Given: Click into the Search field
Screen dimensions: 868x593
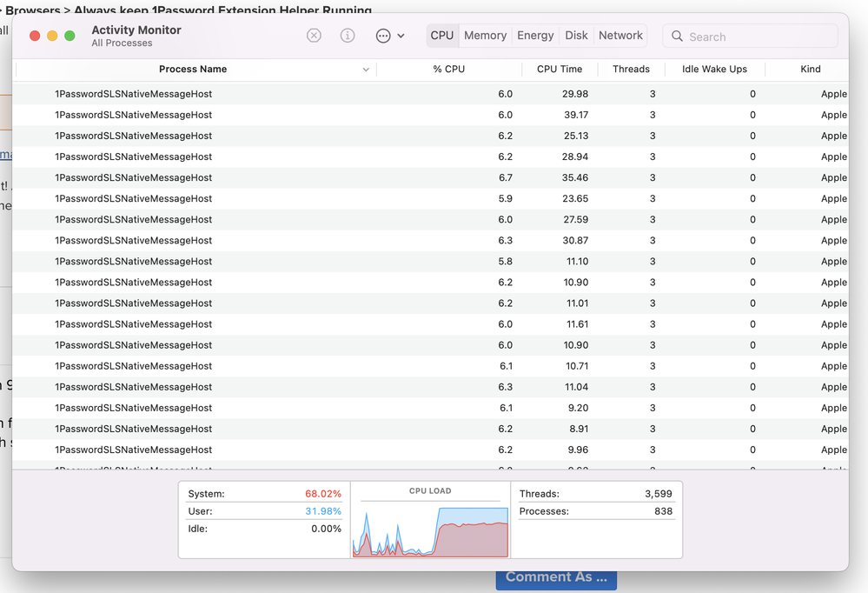Looking at the screenshot, I should point(756,37).
